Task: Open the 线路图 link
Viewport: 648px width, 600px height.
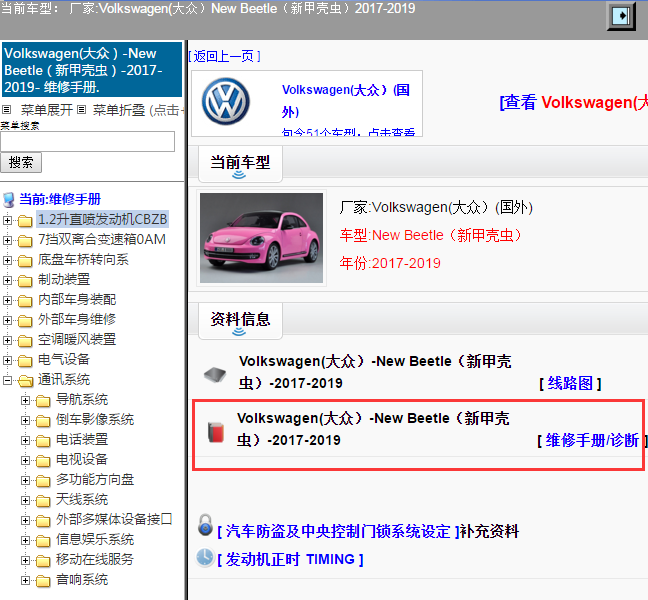Action: tap(570, 383)
